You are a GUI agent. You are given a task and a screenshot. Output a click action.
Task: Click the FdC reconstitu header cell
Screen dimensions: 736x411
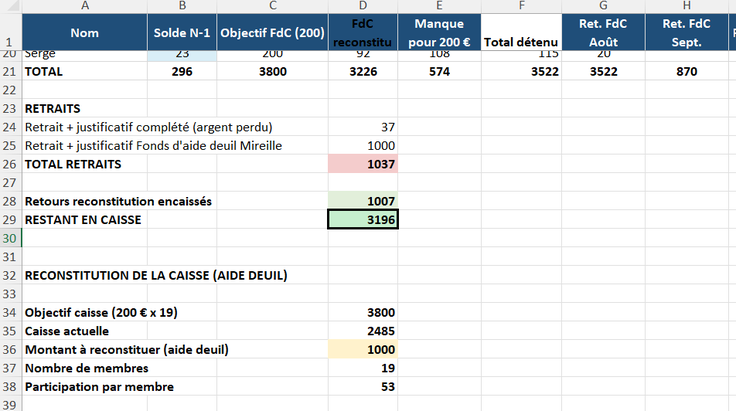(363, 32)
